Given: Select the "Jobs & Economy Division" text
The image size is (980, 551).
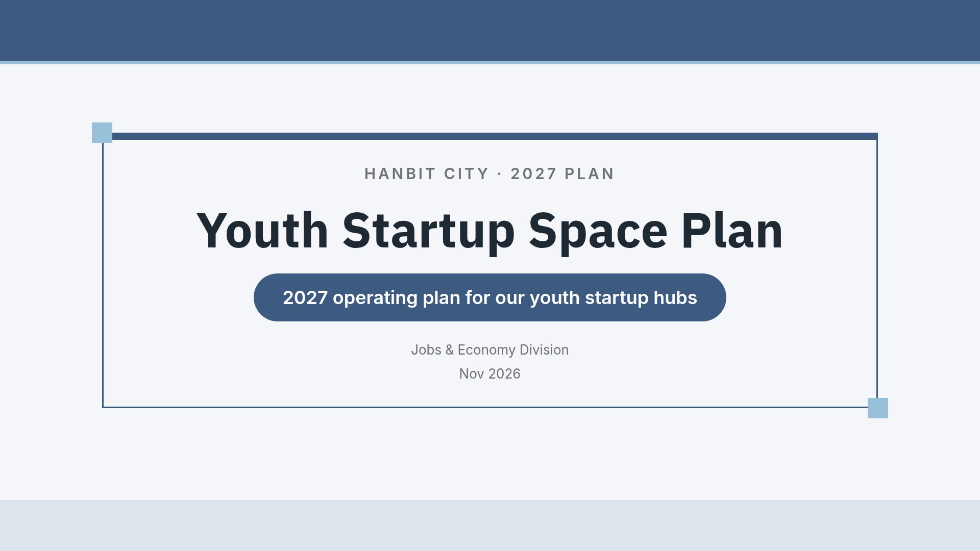Looking at the screenshot, I should [490, 350].
